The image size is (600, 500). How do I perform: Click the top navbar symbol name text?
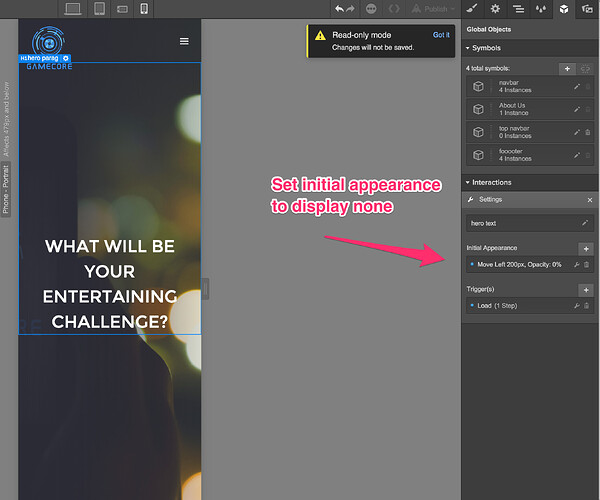pos(514,129)
